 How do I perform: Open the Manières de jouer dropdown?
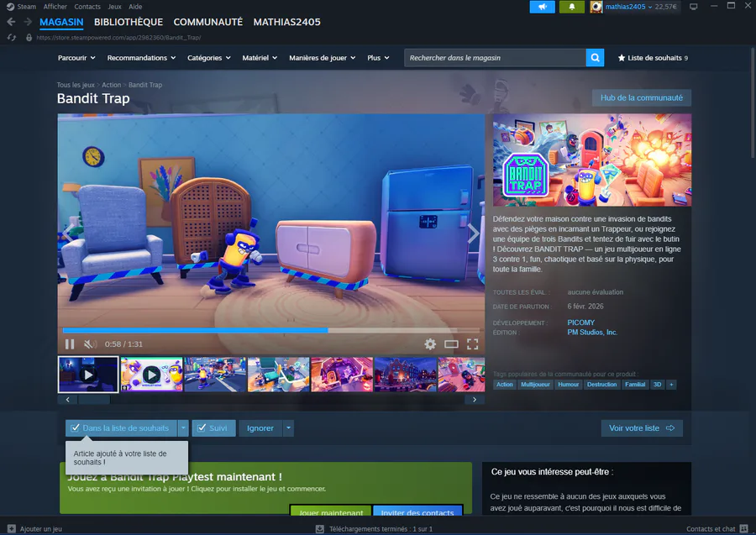323,58
